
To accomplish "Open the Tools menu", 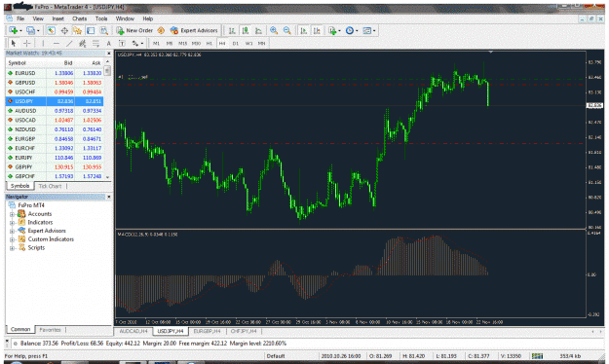I will coord(101,18).
